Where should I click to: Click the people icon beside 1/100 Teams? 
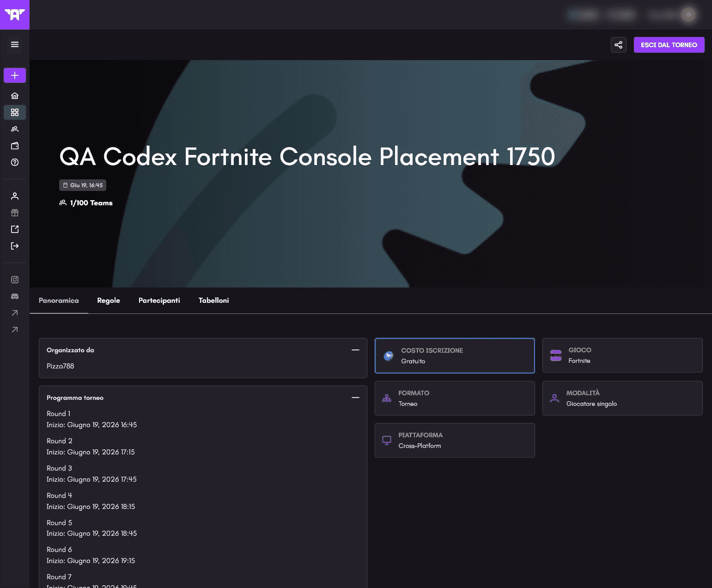coord(63,203)
